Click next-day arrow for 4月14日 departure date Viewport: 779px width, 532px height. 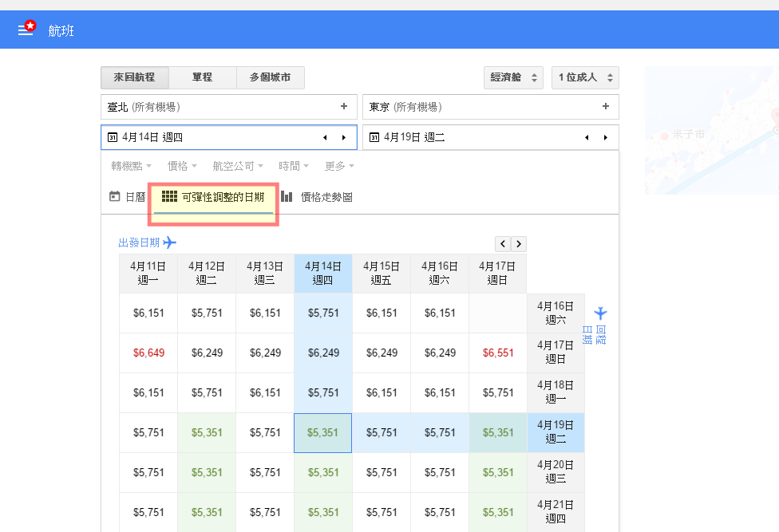tap(344, 137)
